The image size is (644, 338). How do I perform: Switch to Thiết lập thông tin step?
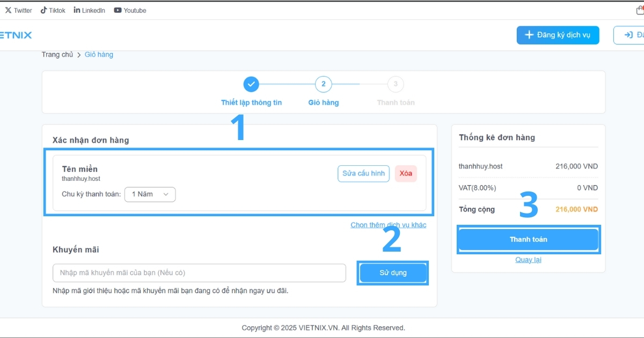click(x=251, y=102)
